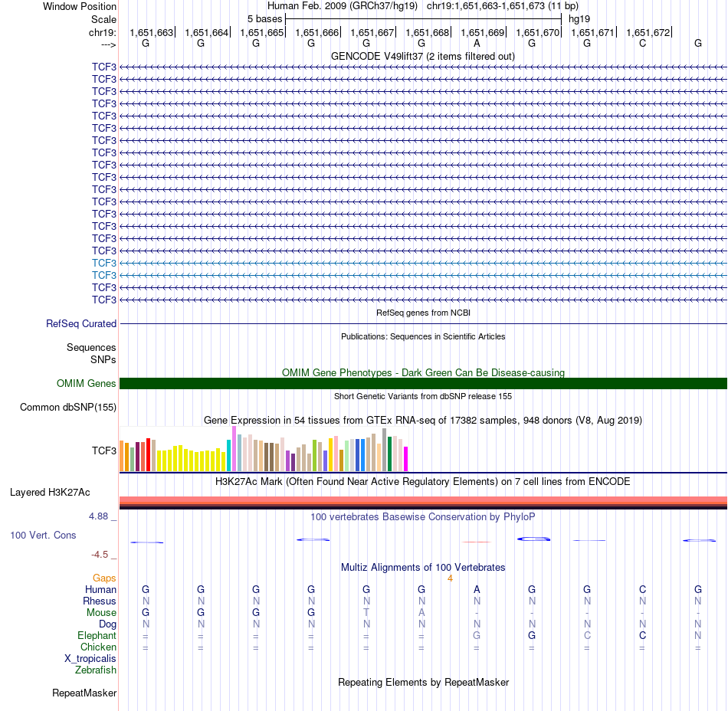Image resolution: width=728 pixels, height=711 pixels.
Task: Open '100 vertebrates Basewise Conservation by PhyloP' title
Action: 423,516
